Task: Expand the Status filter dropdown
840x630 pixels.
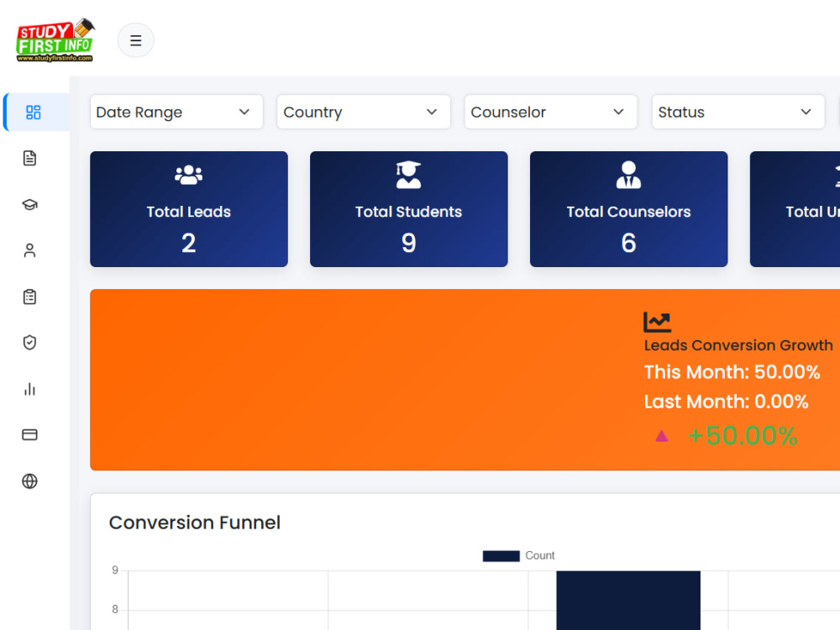Action: 738,112
